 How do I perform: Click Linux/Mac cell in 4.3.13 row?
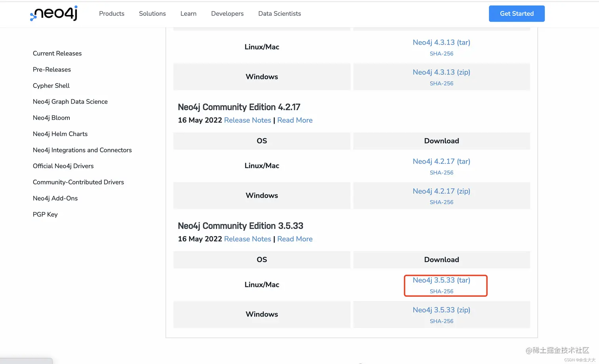pyautogui.click(x=262, y=47)
